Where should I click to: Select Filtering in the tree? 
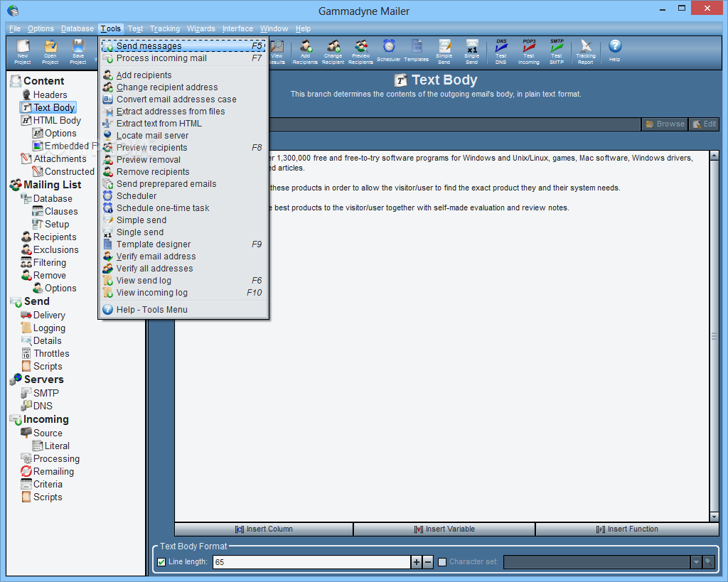pos(43,263)
